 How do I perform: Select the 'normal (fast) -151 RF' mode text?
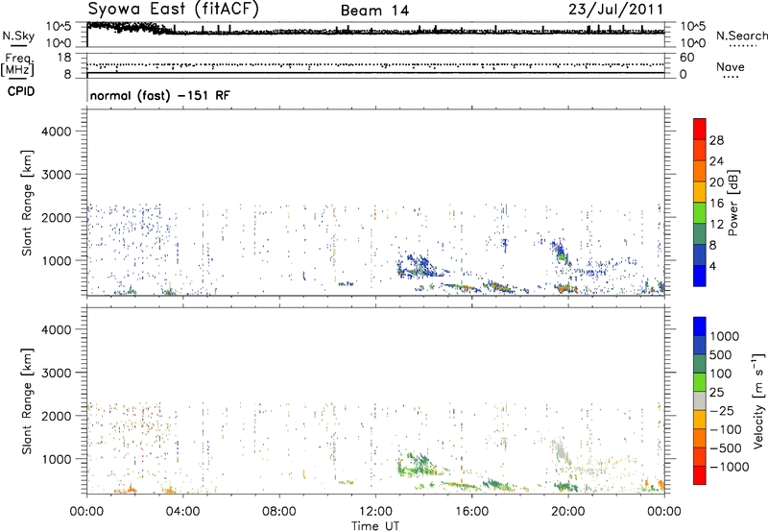[159, 96]
